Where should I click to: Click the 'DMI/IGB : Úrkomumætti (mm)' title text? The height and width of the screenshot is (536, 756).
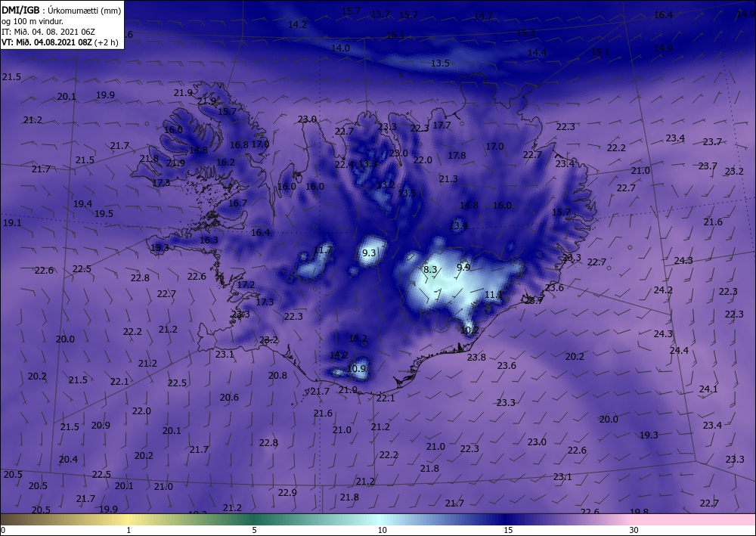(61, 11)
